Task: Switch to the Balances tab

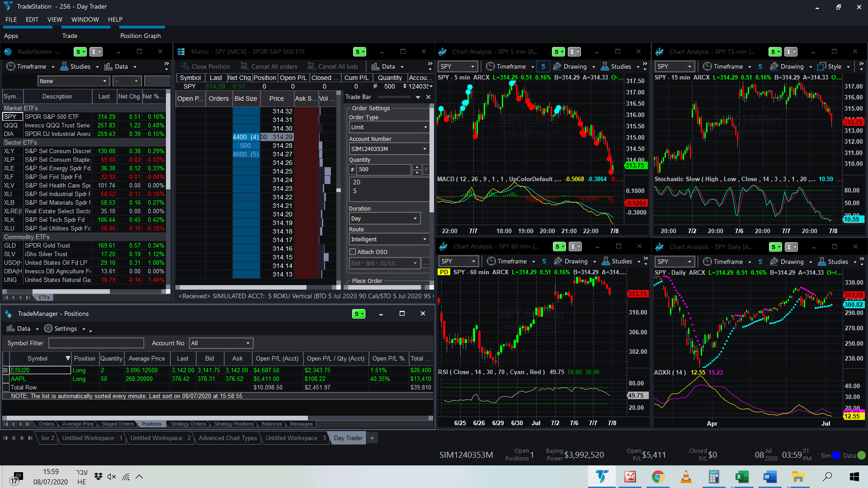Action: (272, 424)
